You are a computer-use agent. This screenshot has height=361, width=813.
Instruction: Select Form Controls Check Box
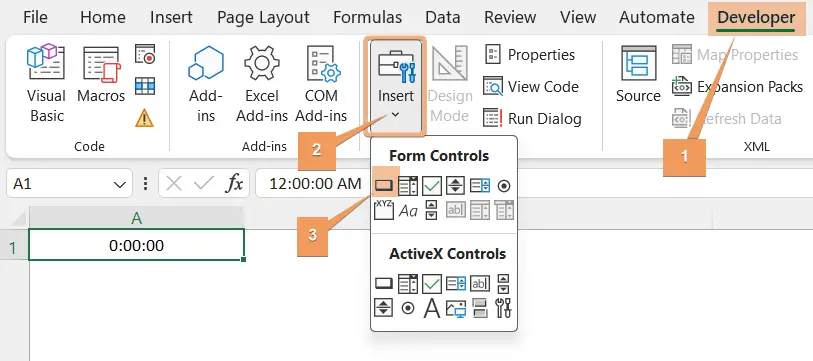click(431, 185)
